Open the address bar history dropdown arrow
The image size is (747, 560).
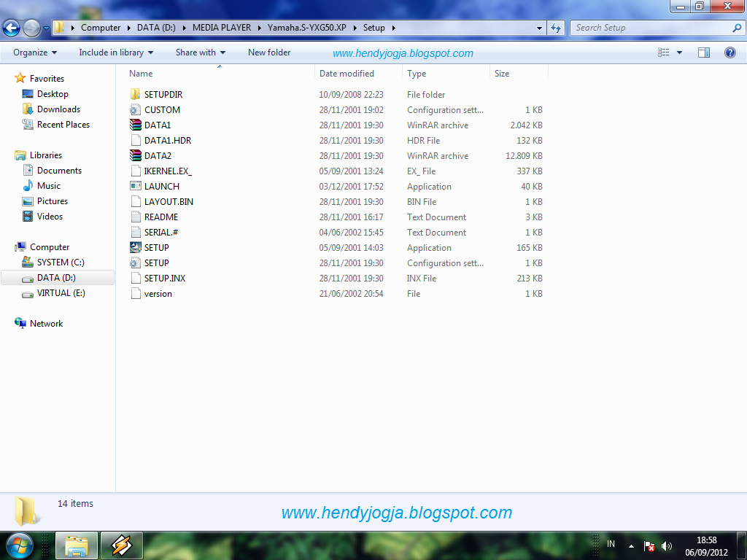pos(539,28)
